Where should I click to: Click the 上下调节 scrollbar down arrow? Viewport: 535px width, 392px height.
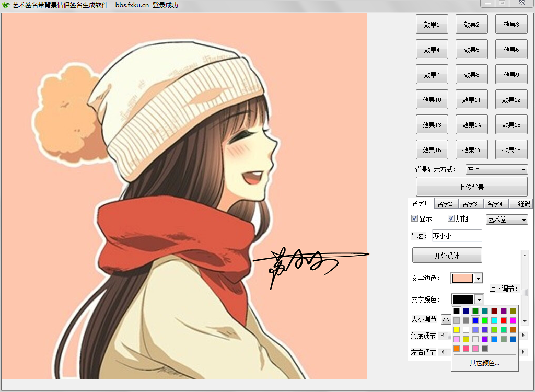(x=525, y=321)
